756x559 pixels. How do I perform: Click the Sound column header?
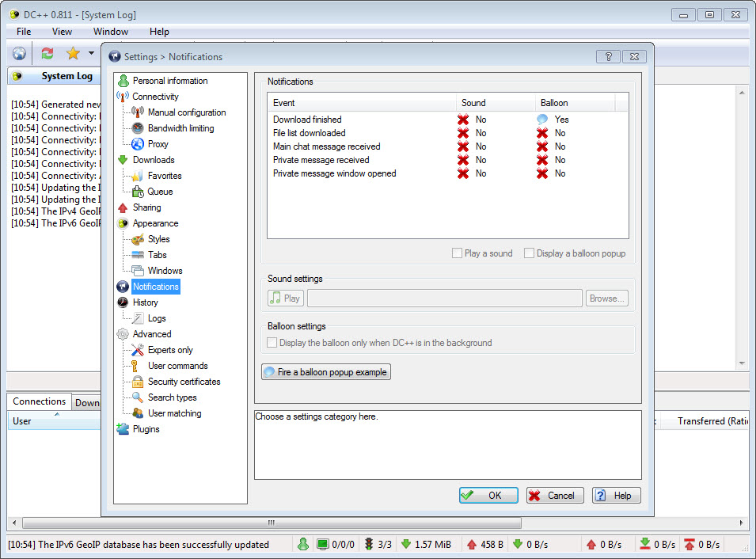point(496,103)
